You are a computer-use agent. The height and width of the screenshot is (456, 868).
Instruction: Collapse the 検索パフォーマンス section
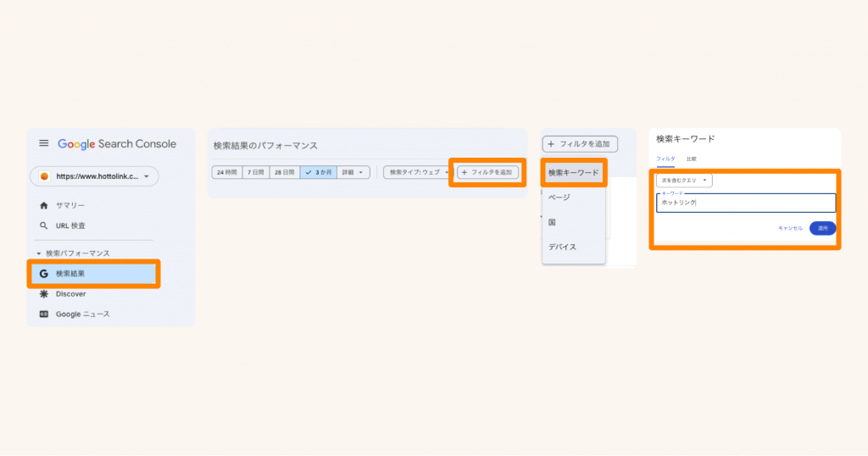tap(39, 253)
